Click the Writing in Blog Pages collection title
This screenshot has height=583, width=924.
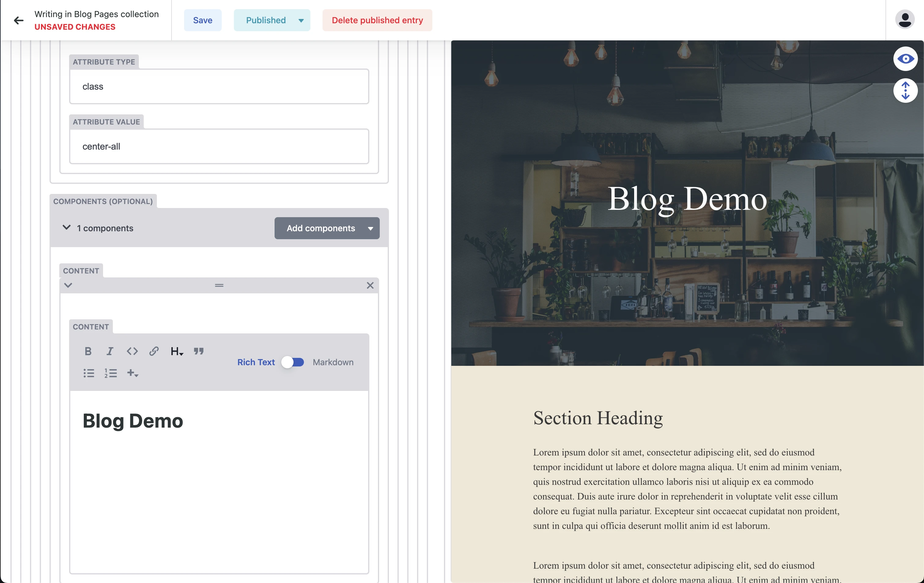(97, 14)
